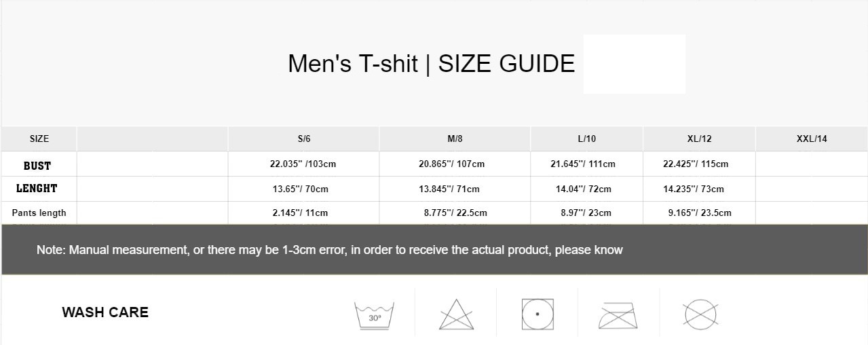Screen dimensions: 868x345
Task: Click the 30° wash tub icon
Action: click(x=374, y=315)
